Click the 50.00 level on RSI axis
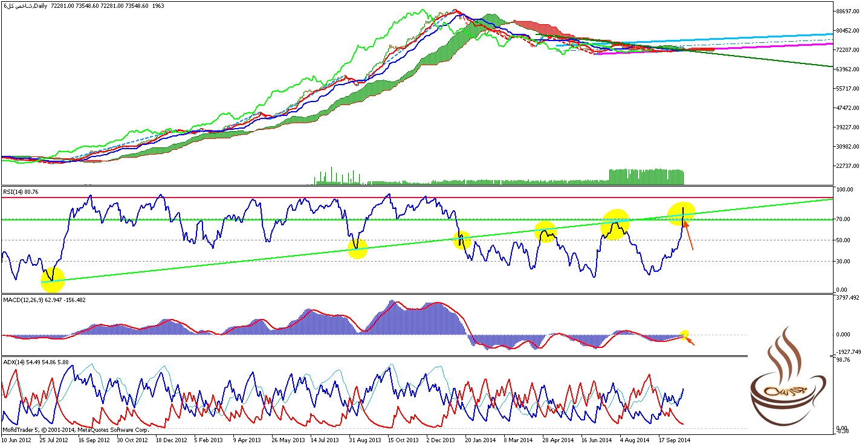 tap(844, 240)
